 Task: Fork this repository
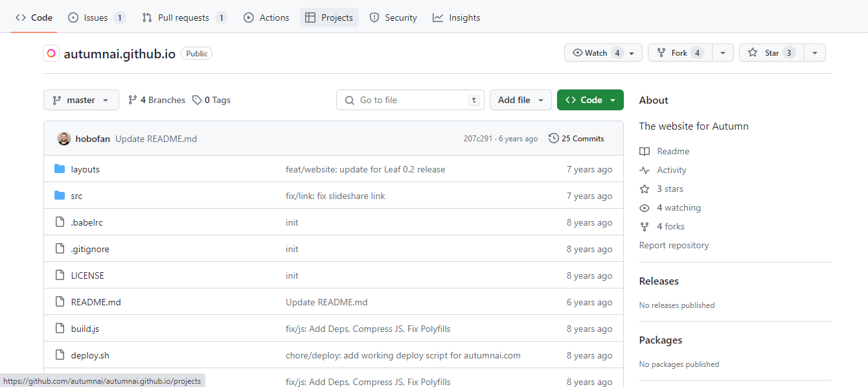tap(680, 53)
